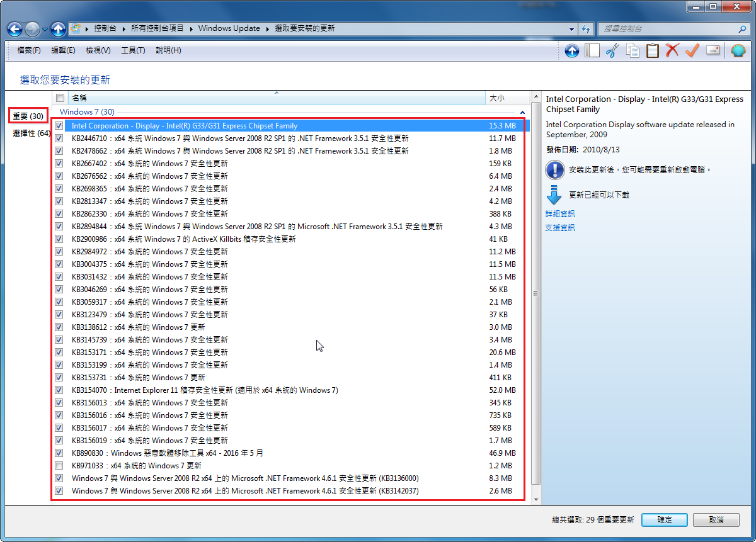Uncheck the KB3138612 update checkbox
The width and height of the screenshot is (756, 542).
(x=59, y=327)
